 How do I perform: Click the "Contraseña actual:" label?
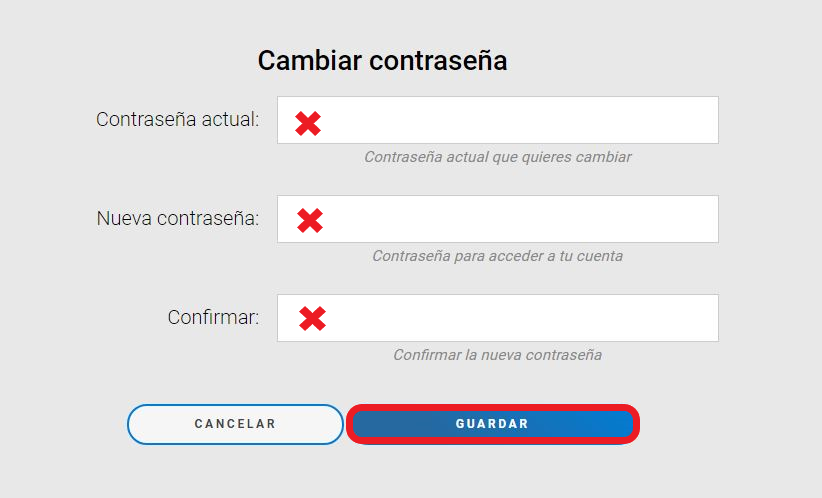pos(177,120)
